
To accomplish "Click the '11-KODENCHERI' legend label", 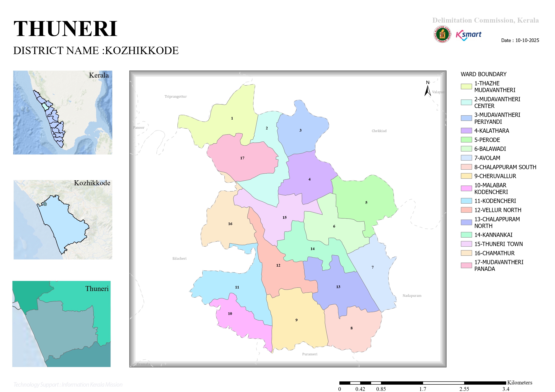I will [x=495, y=201].
